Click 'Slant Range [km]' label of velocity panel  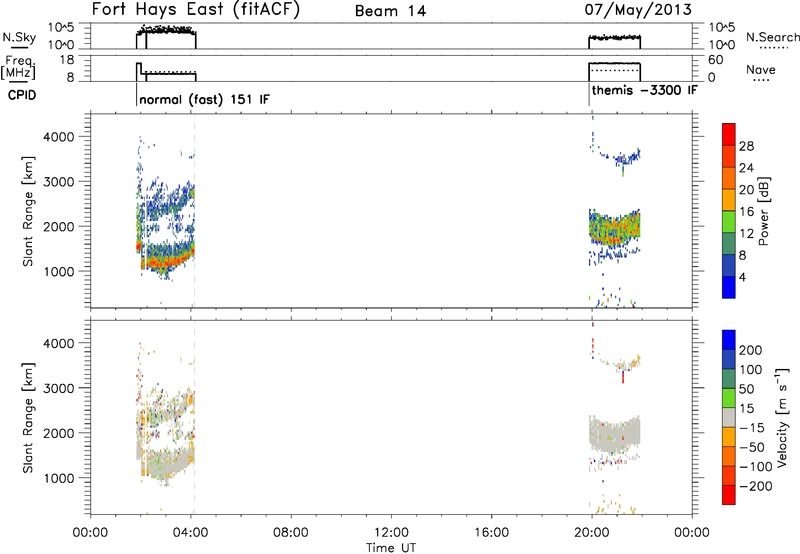pos(28,417)
